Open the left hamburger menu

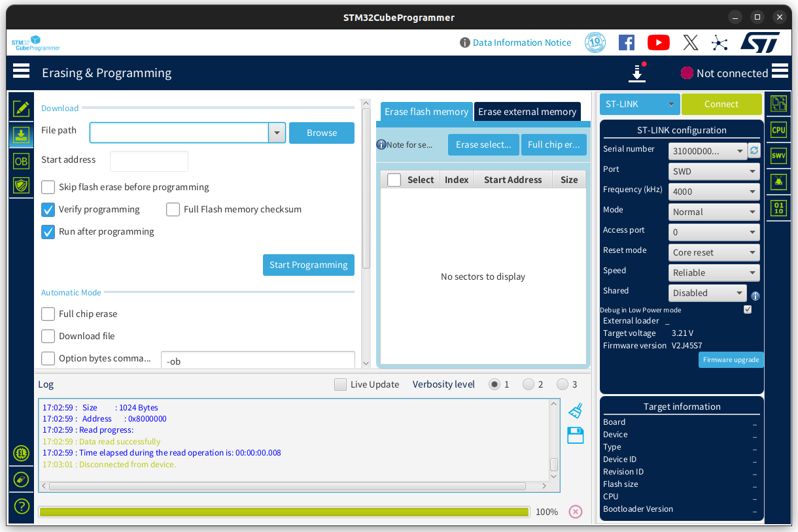(21, 71)
